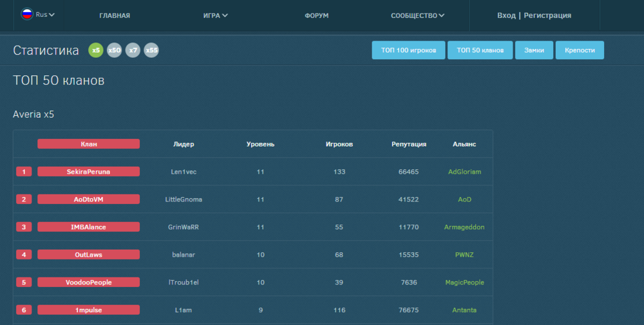Open the ФОРУМ menu item
The image size is (644, 325).
[316, 15]
